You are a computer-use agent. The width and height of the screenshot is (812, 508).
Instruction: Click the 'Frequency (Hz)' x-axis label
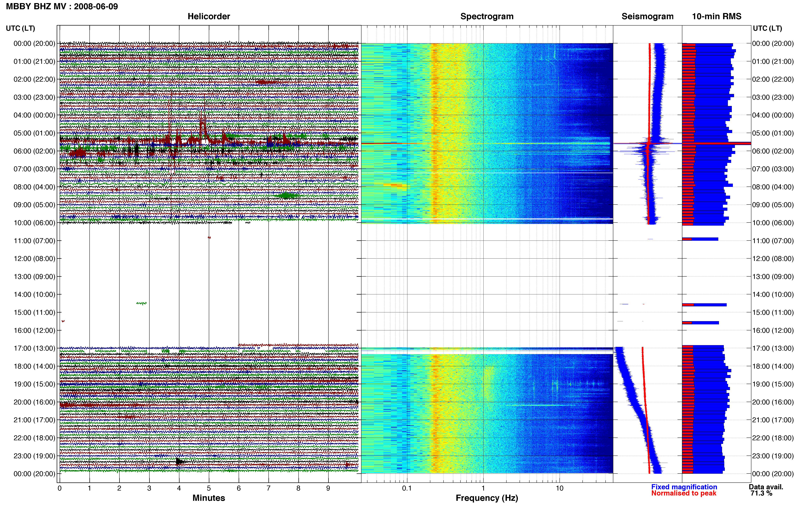click(x=487, y=498)
